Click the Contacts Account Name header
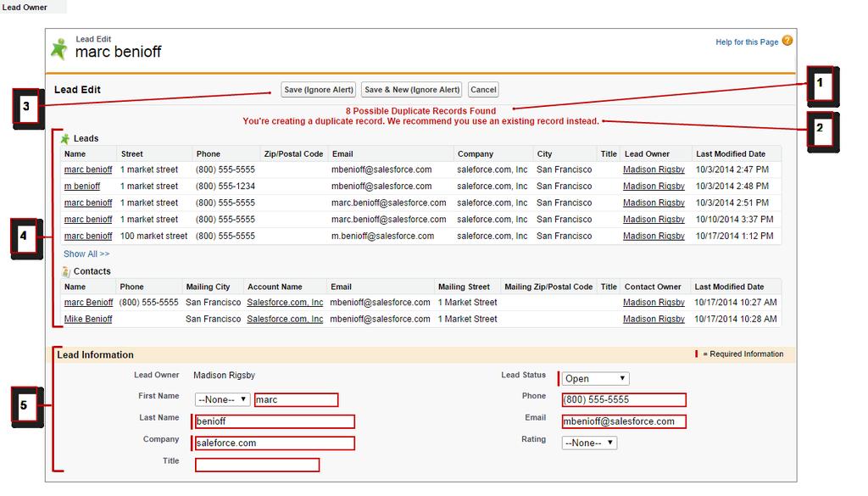 click(x=275, y=287)
